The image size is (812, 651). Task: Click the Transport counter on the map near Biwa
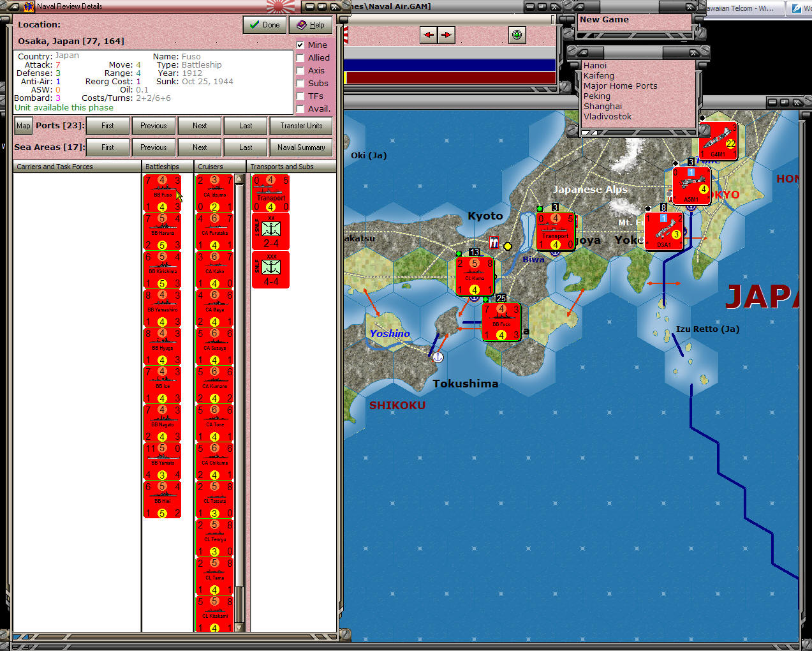556,231
